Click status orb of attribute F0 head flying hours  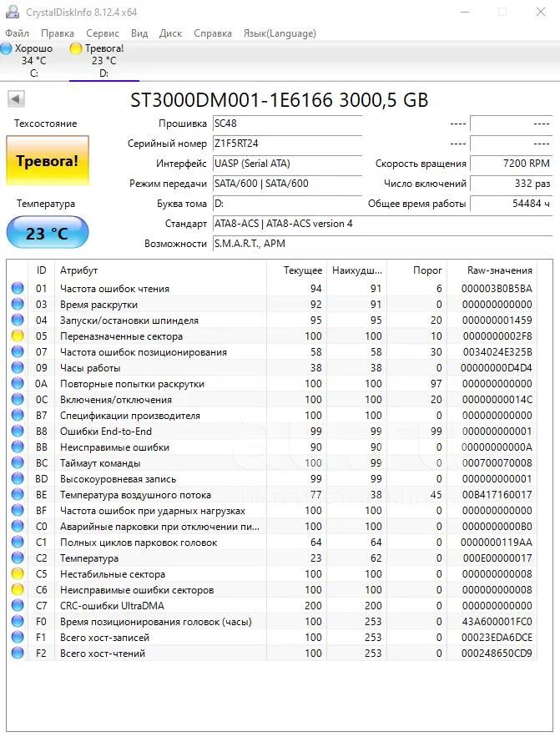pos(18,621)
